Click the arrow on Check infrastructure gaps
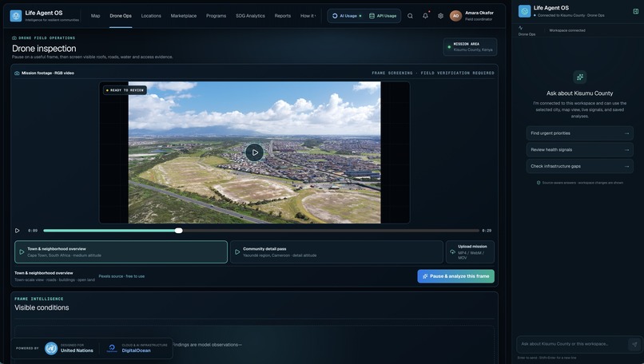Image resolution: width=644 pixels, height=364 pixels. pyautogui.click(x=626, y=166)
